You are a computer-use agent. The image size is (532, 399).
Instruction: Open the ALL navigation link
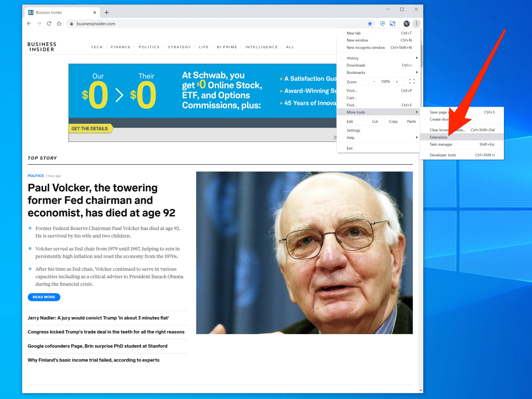pos(290,47)
